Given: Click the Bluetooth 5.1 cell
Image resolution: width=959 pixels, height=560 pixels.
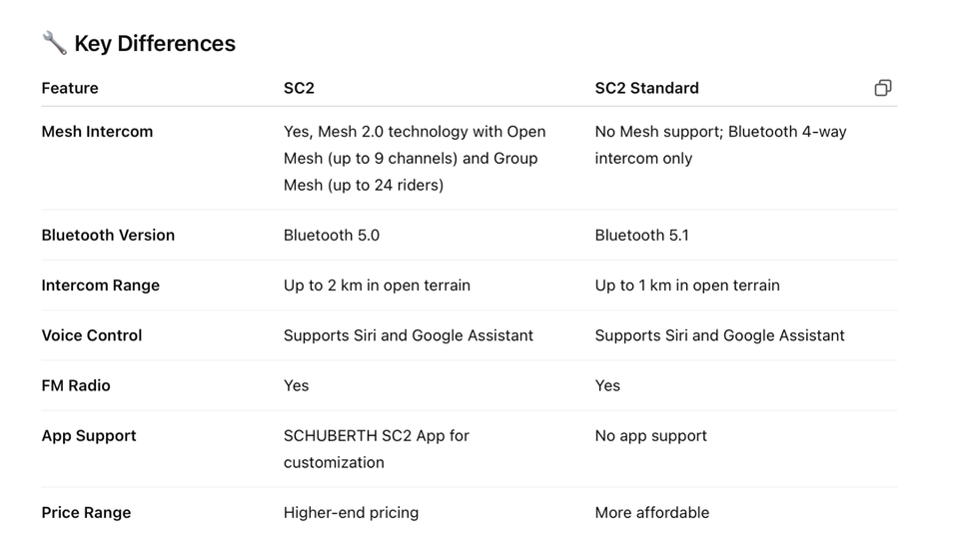Looking at the screenshot, I should (x=641, y=236).
